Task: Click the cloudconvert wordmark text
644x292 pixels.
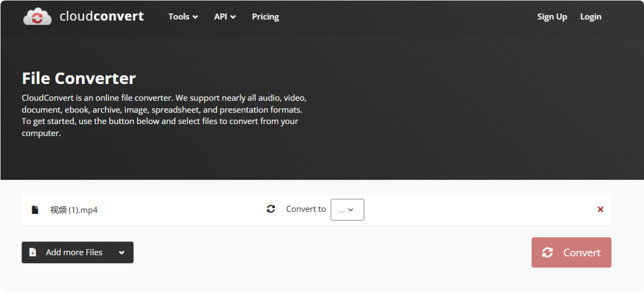Action: click(x=101, y=16)
